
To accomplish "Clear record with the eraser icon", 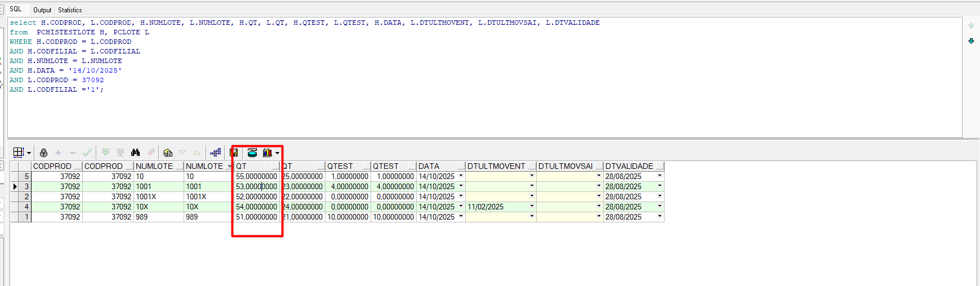I will tap(152, 152).
